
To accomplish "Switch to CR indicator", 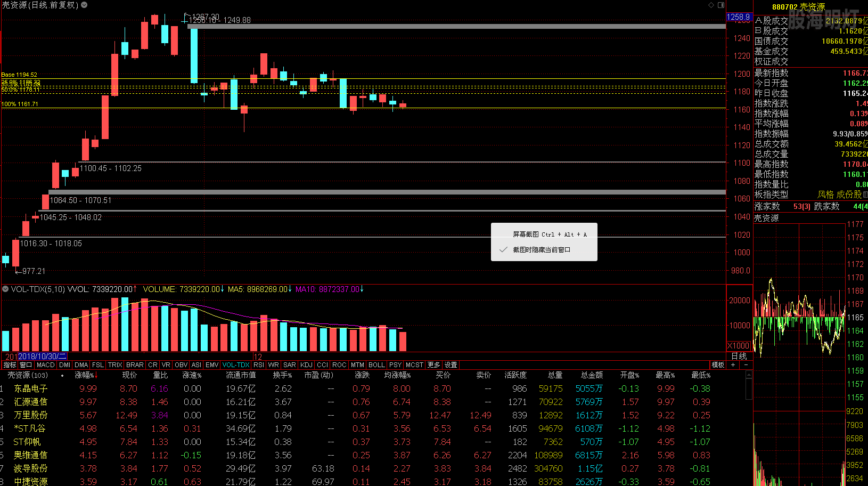I will click(x=153, y=365).
